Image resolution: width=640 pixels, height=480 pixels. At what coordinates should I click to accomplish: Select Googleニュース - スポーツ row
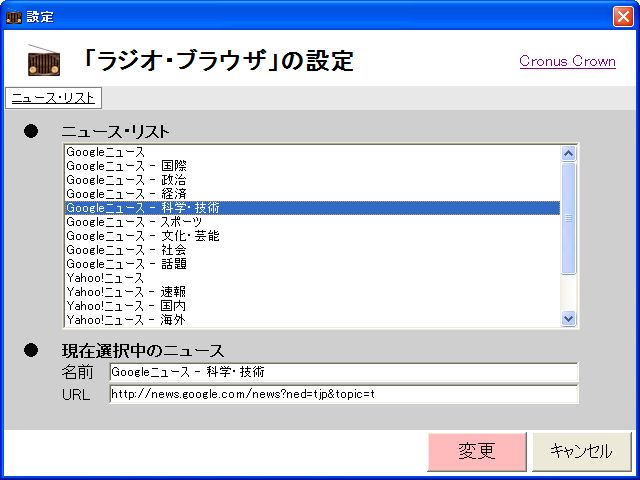pos(312,222)
